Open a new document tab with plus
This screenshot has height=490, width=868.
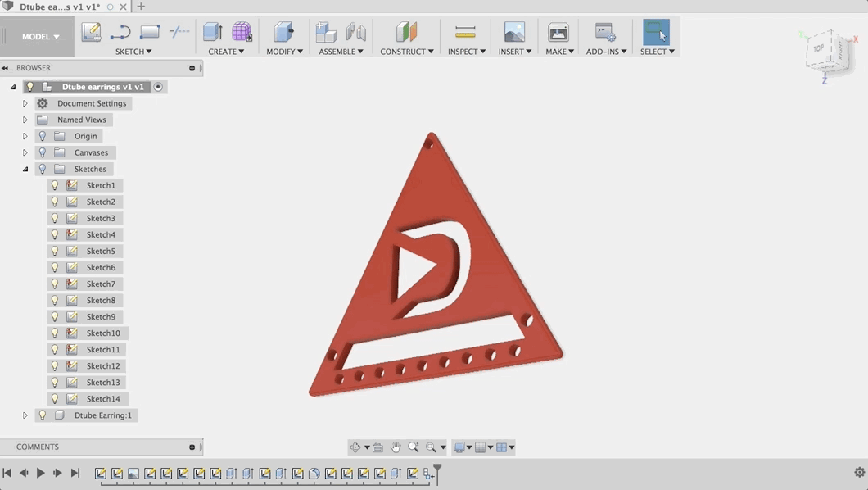141,7
